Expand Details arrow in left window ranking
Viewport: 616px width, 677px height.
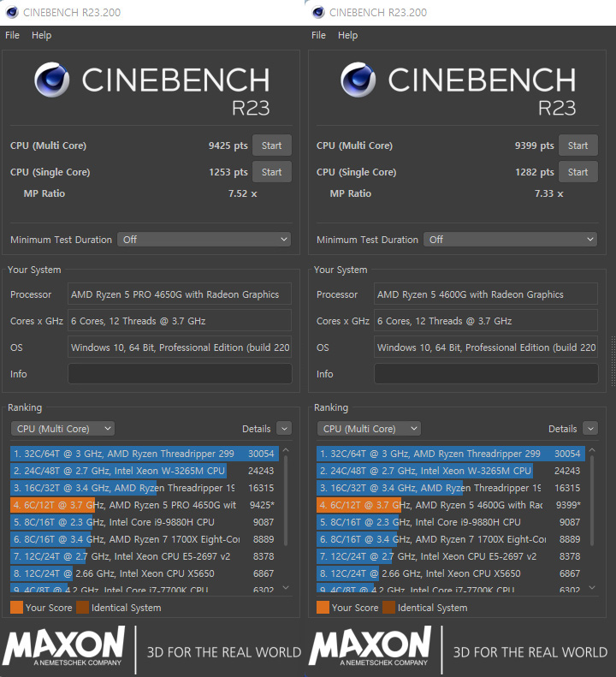pos(284,429)
